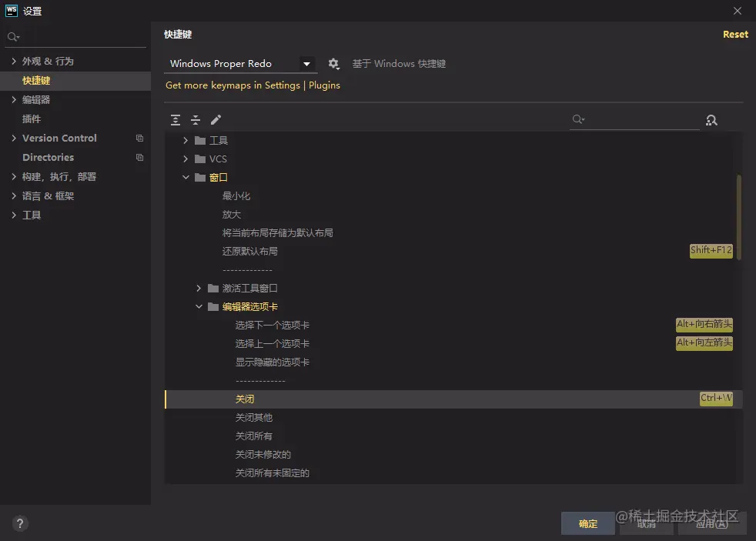Click the Ctrl+W shortcut badge

click(717, 399)
